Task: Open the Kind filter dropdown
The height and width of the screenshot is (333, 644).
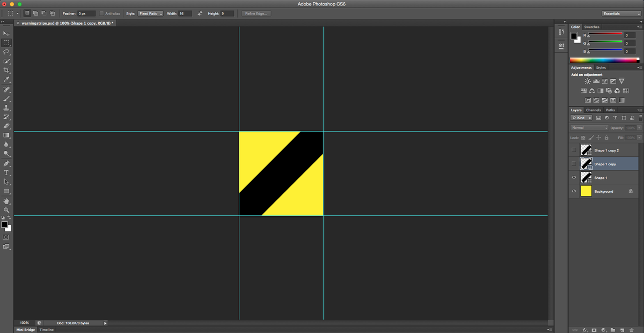Action: pyautogui.click(x=581, y=118)
